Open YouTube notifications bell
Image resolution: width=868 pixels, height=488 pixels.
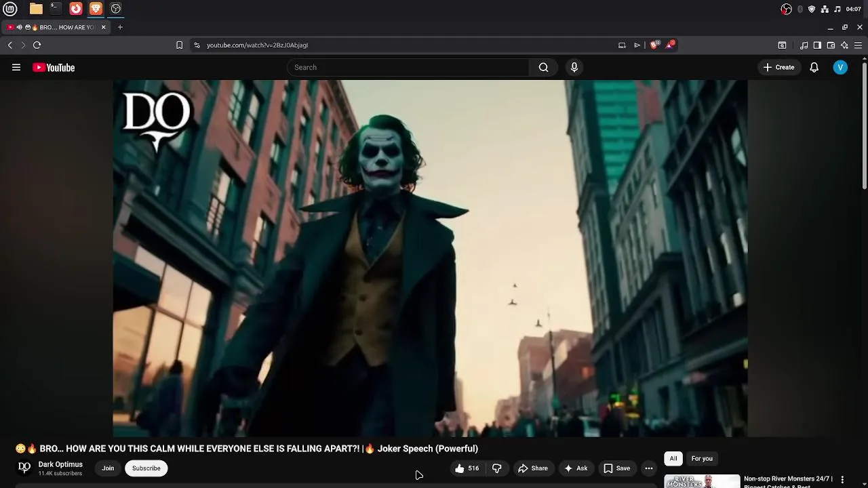point(814,67)
